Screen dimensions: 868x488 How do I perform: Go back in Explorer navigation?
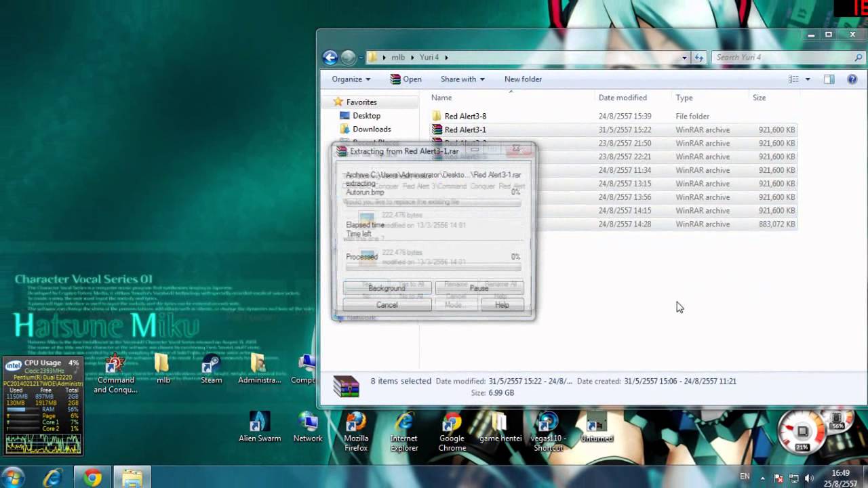click(330, 58)
